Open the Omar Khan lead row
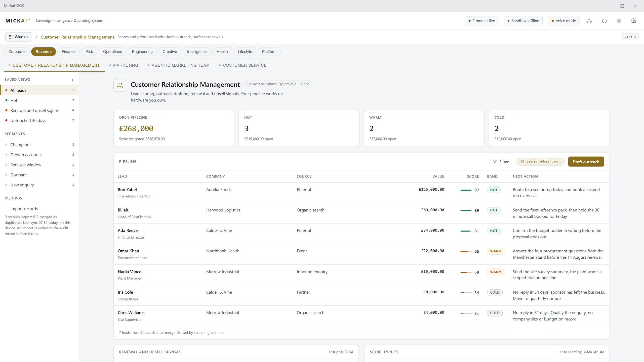 click(x=361, y=254)
